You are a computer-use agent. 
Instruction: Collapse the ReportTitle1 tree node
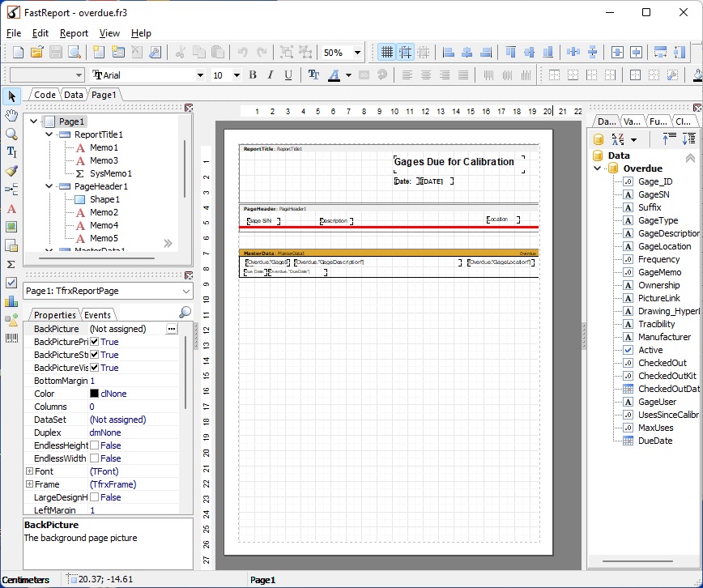49,134
